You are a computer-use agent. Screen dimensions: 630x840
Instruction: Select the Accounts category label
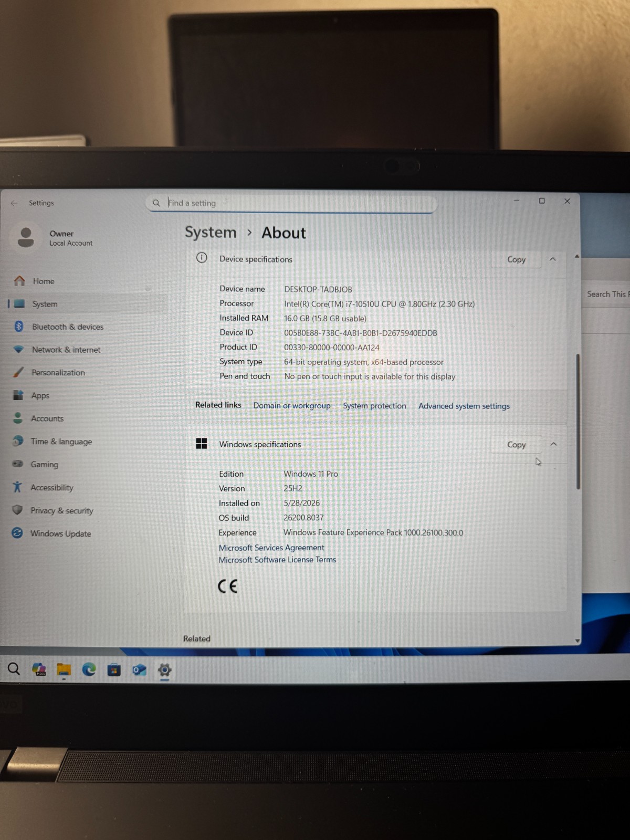coord(47,418)
